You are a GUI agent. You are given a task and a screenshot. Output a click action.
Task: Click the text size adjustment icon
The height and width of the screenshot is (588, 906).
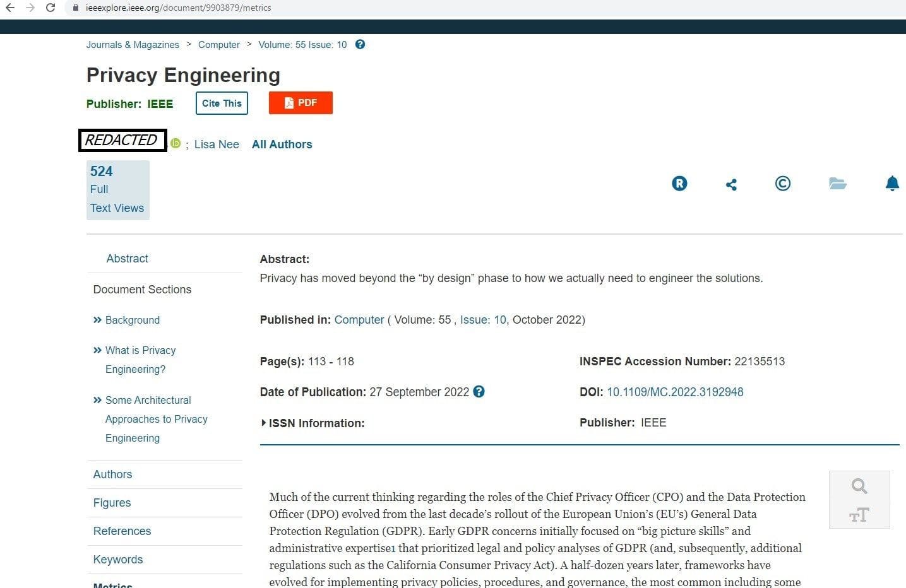point(859,515)
